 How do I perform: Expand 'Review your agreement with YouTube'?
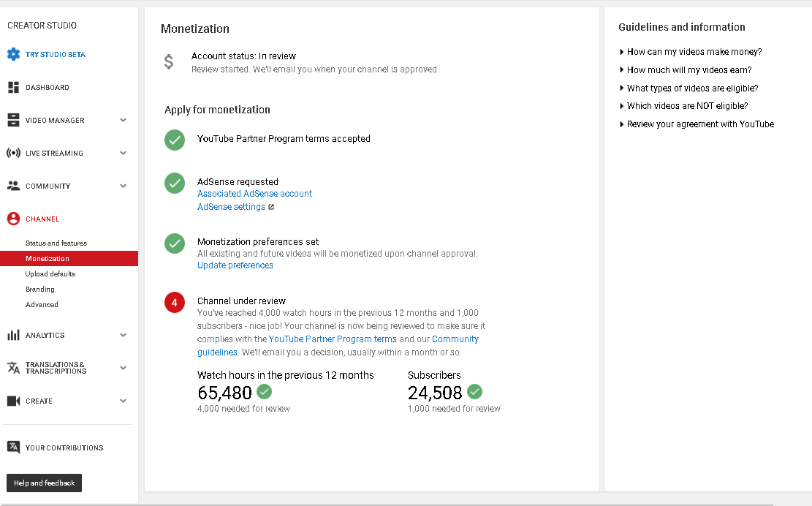point(697,124)
